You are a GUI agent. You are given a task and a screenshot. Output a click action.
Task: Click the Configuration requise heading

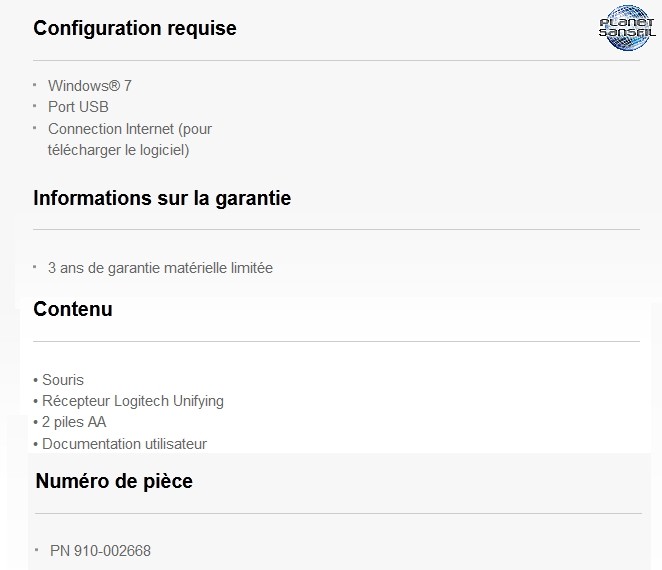[x=135, y=29]
